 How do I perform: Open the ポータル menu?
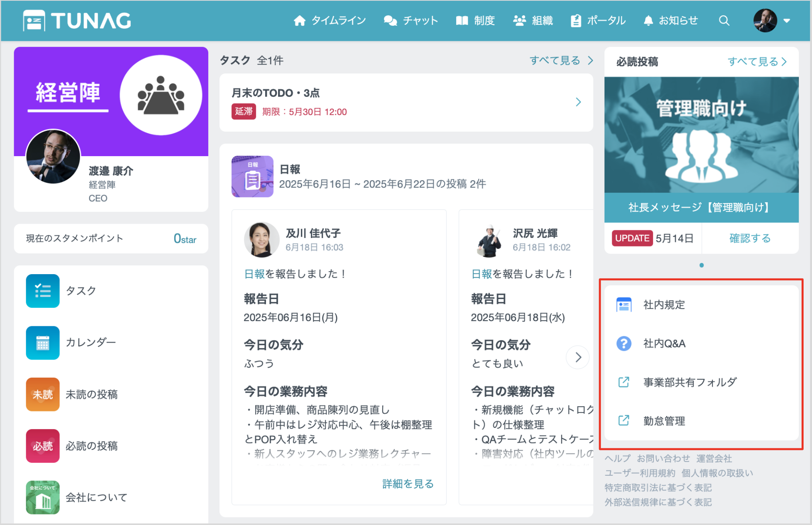[598, 20]
